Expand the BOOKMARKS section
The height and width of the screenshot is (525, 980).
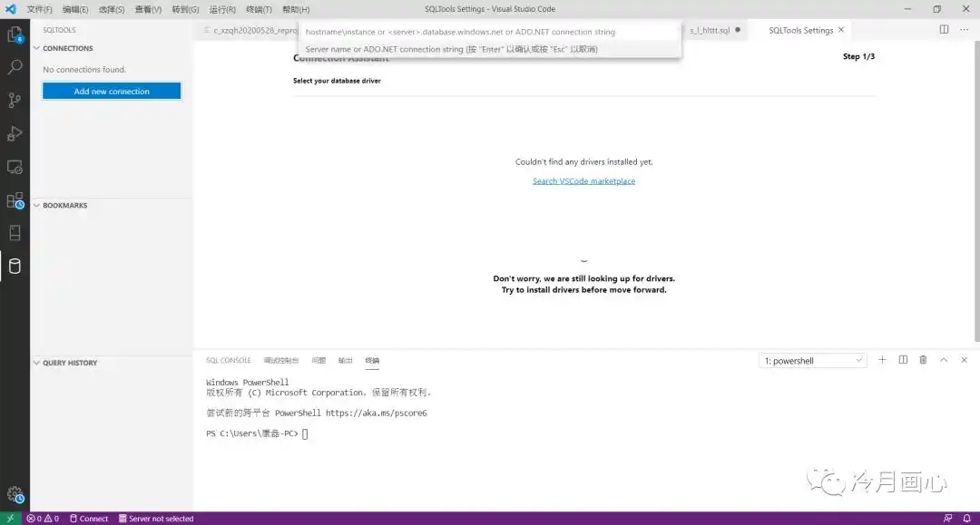(x=64, y=205)
